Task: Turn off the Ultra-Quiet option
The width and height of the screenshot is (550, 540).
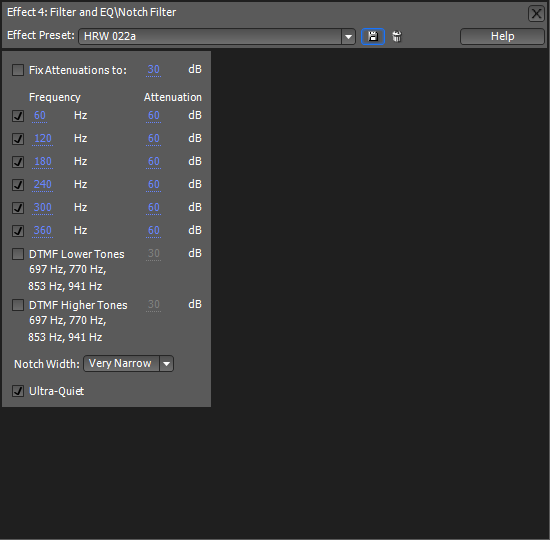Action: [x=18, y=391]
